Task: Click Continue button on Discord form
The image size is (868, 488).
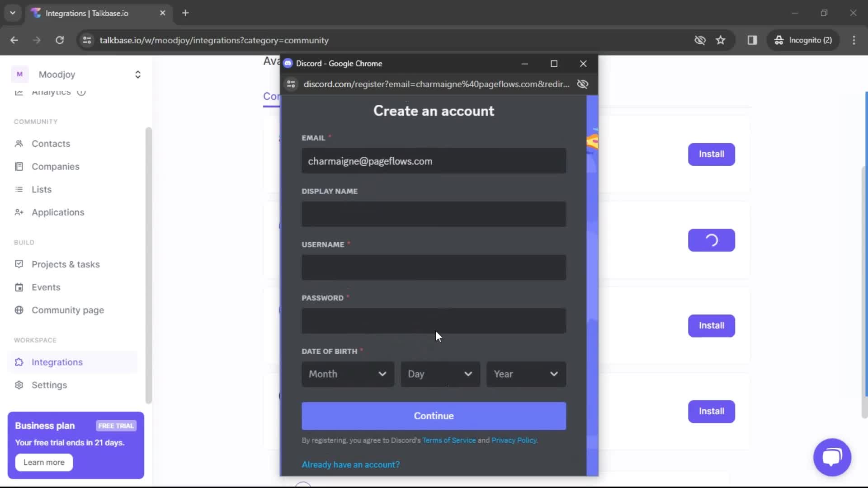Action: click(x=434, y=416)
